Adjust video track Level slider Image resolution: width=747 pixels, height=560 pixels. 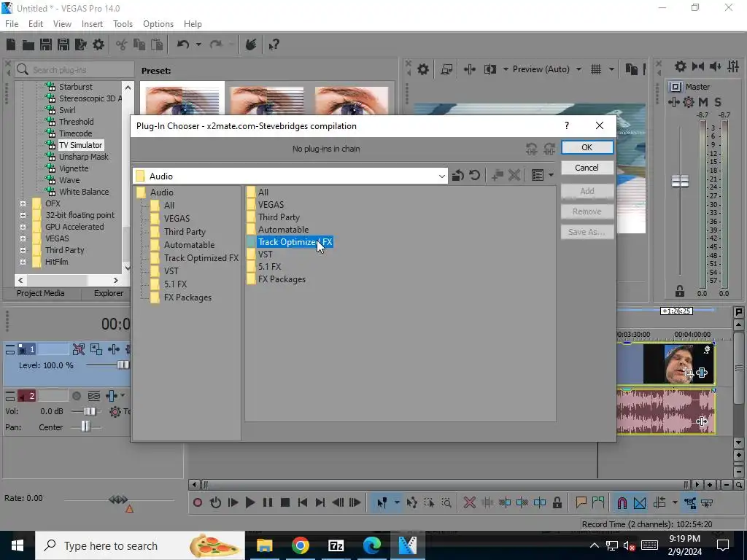pos(123,365)
